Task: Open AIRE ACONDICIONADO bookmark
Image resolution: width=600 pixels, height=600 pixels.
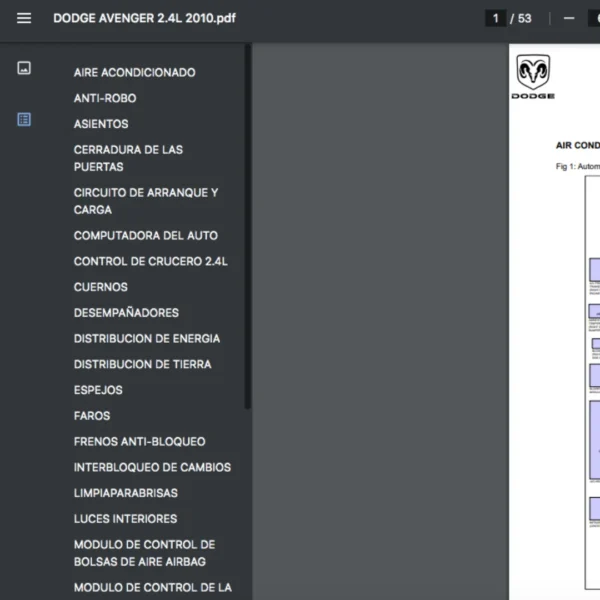Action: [134, 72]
